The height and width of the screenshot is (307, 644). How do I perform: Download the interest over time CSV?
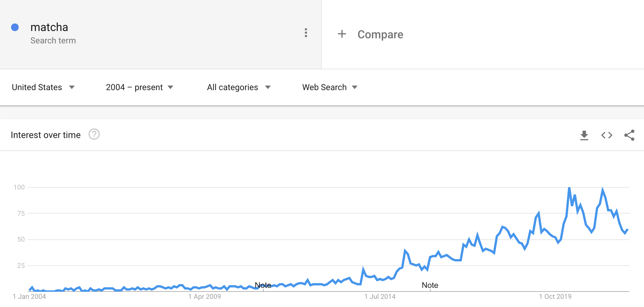coord(584,135)
